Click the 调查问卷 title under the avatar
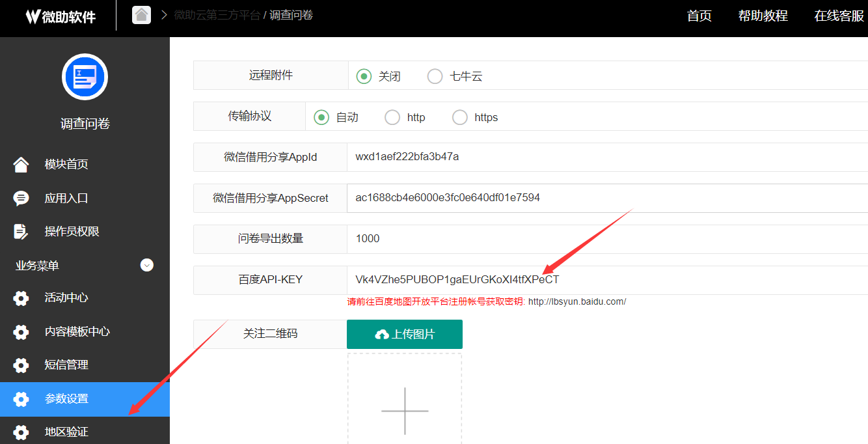 [x=85, y=124]
